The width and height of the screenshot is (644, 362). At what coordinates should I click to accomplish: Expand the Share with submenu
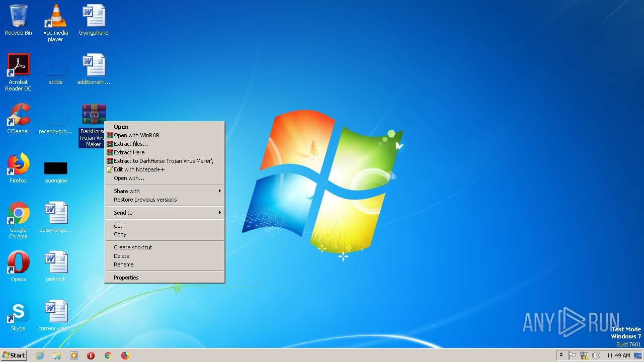coord(165,191)
